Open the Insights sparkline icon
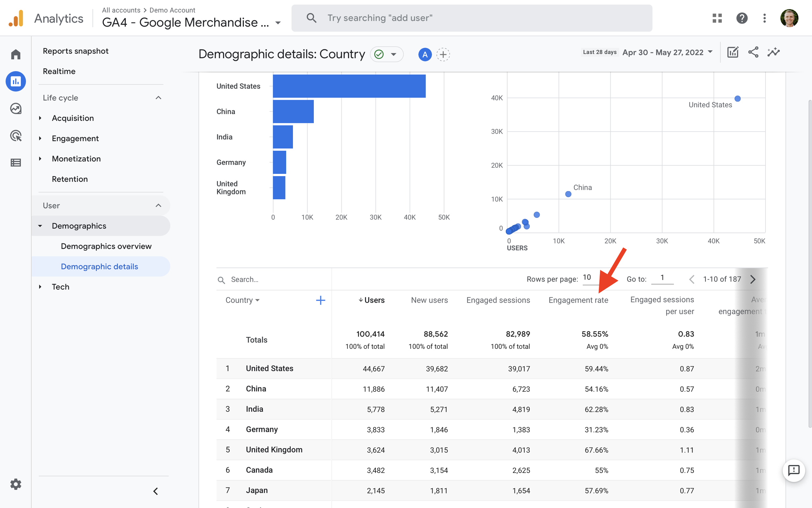The width and height of the screenshot is (812, 508). [773, 52]
